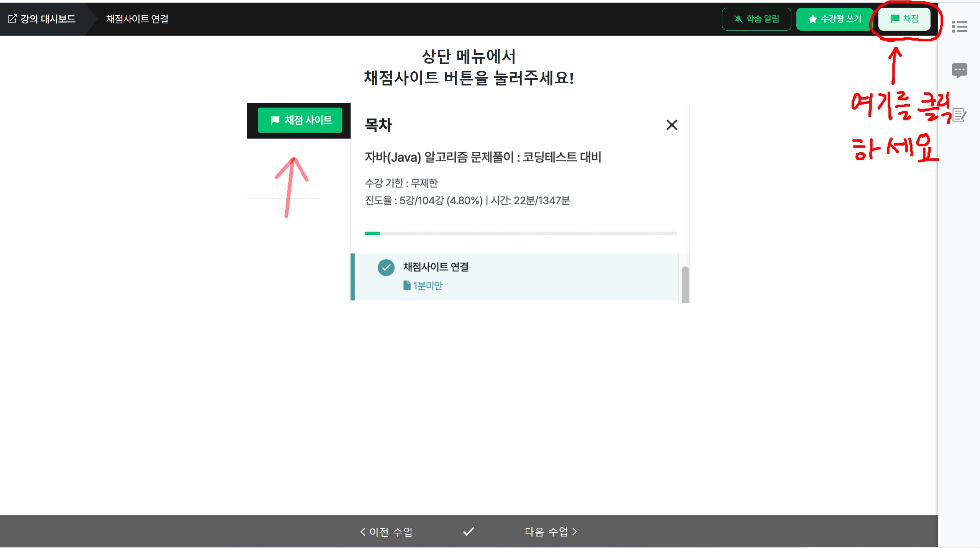Viewport: 980px width, 548px height.
Task: Click the 목차 list scrollbar
Action: [685, 284]
